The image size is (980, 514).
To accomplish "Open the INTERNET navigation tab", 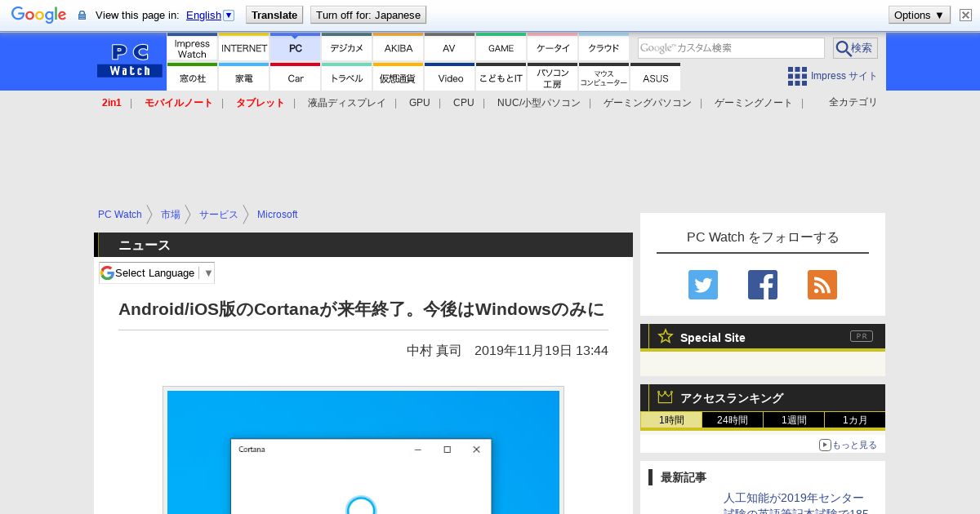I will [243, 47].
